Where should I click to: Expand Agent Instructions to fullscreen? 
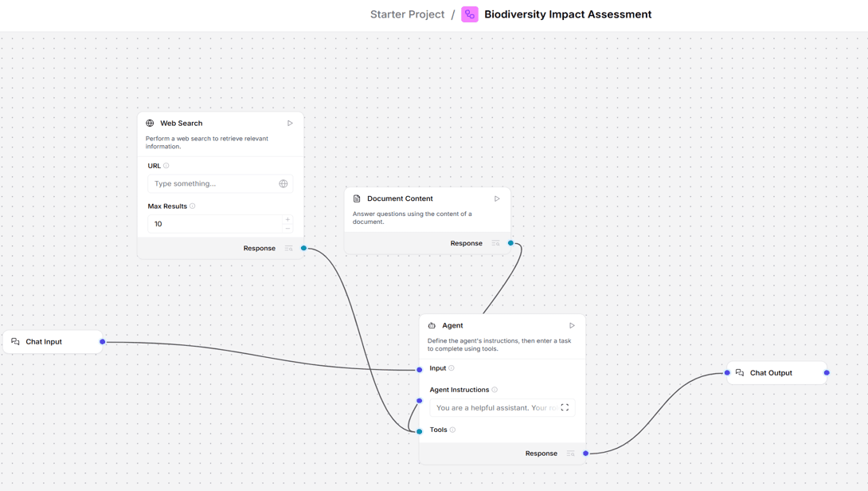pyautogui.click(x=565, y=407)
